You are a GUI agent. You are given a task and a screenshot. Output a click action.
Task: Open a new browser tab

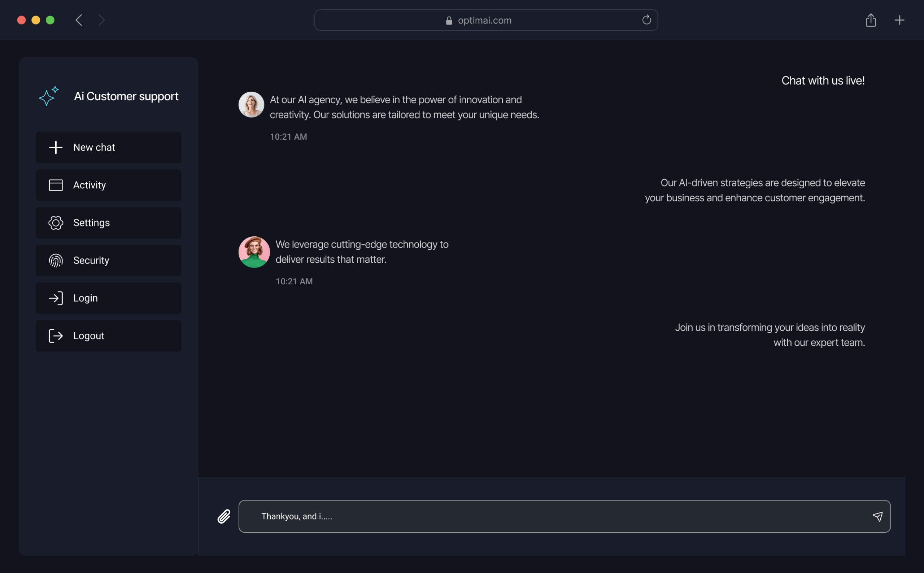tap(899, 20)
